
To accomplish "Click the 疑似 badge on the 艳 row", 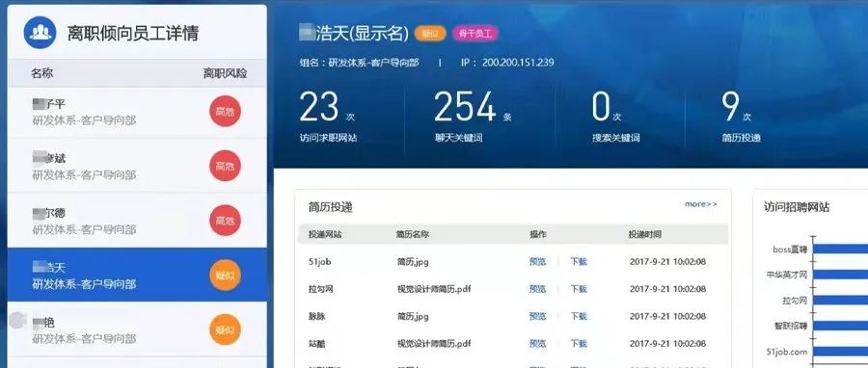I will [225, 329].
